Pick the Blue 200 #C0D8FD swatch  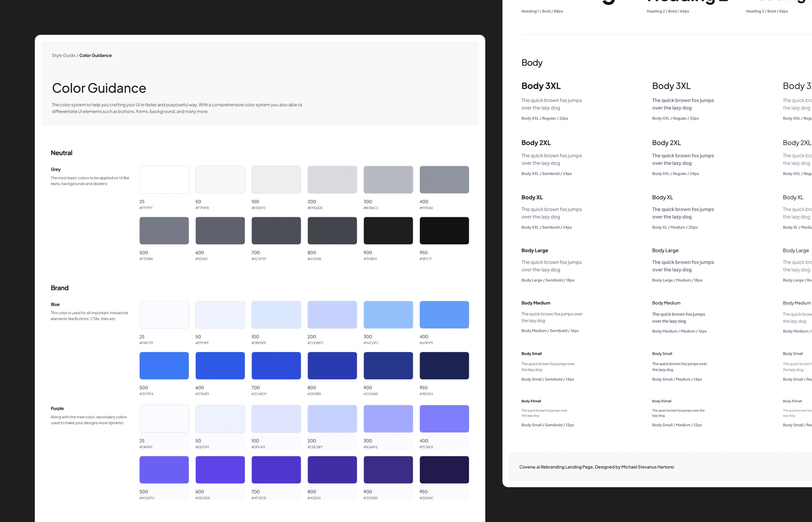(x=332, y=315)
